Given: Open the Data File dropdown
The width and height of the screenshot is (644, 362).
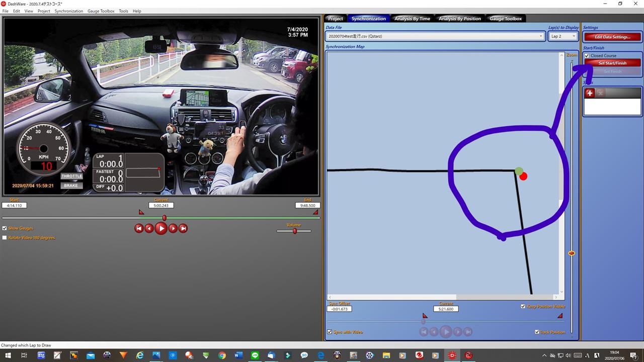Looking at the screenshot, I should 435,36.
